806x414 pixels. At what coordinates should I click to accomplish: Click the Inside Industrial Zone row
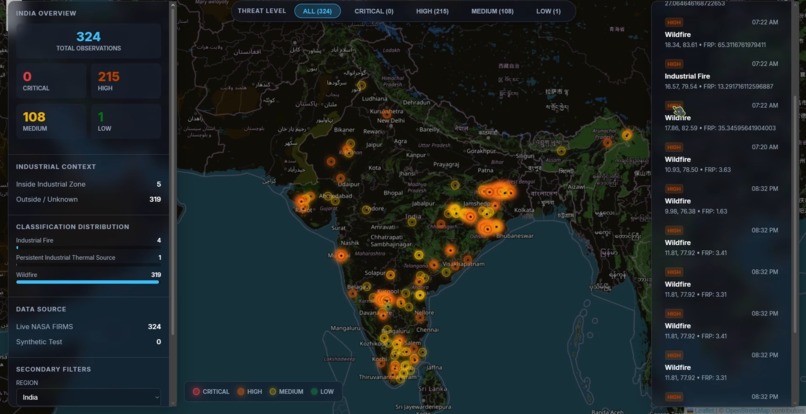point(88,184)
